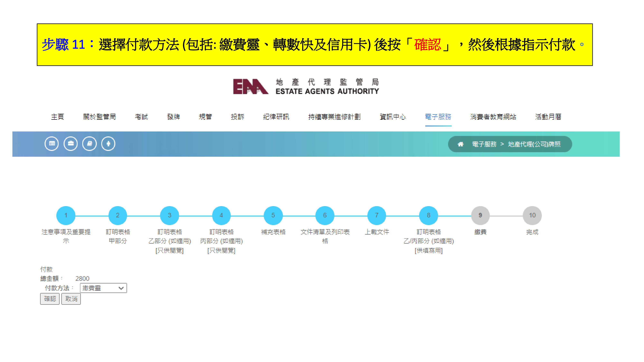Select step 10 完成 in the progress bar
This screenshot has width=644, height=362.
tap(532, 215)
